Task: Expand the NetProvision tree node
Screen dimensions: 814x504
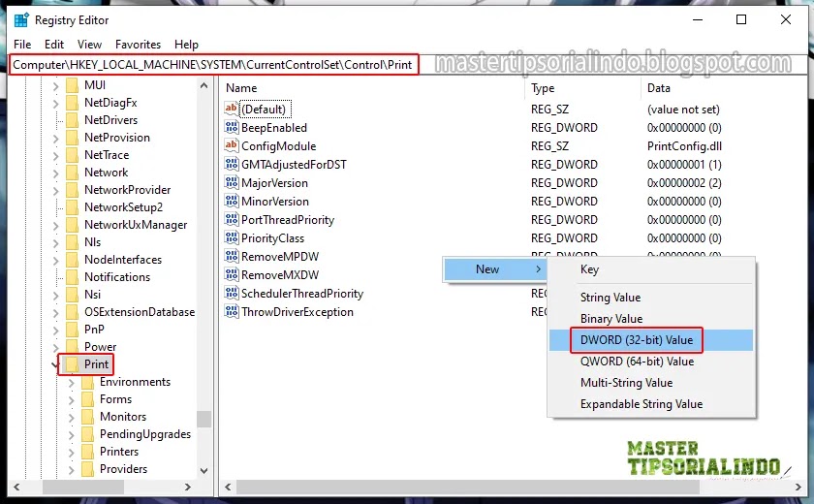Action: tap(55, 138)
